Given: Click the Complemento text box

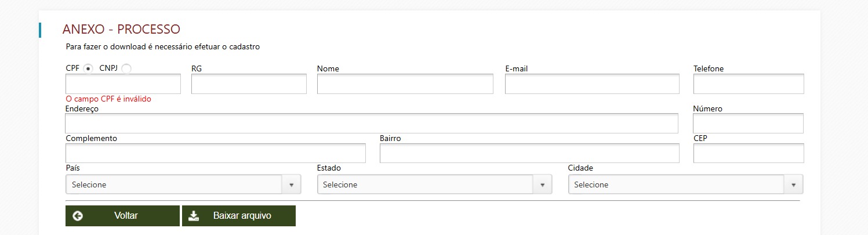Looking at the screenshot, I should tap(215, 153).
